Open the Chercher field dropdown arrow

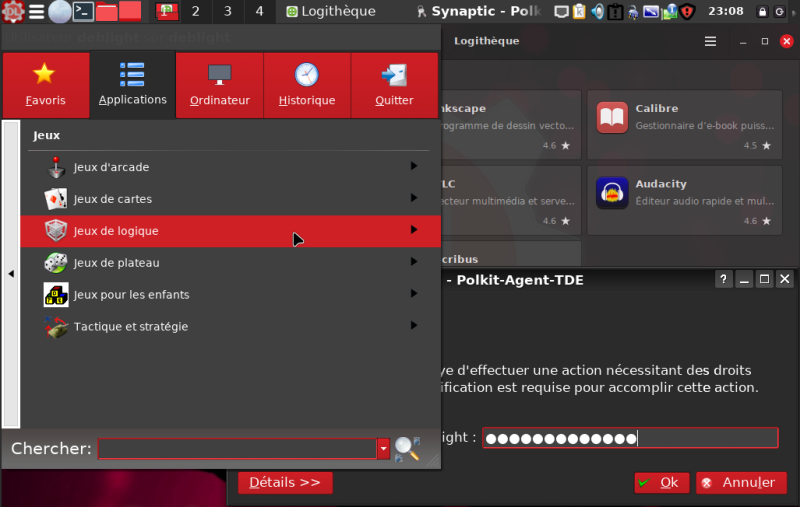point(383,449)
